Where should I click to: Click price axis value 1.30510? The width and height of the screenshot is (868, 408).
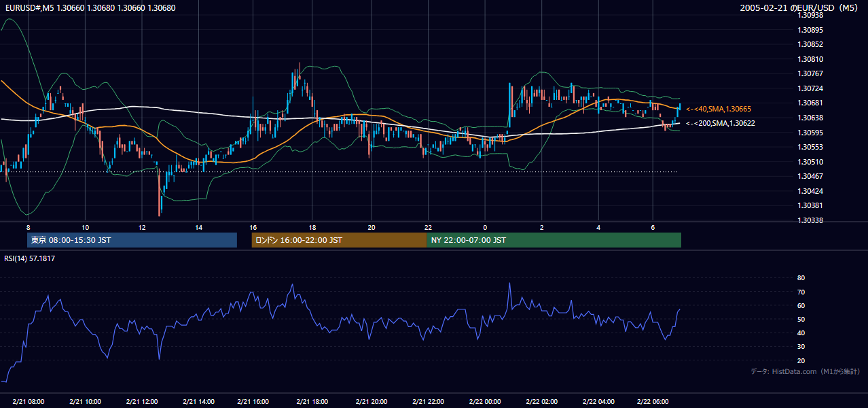(810, 162)
